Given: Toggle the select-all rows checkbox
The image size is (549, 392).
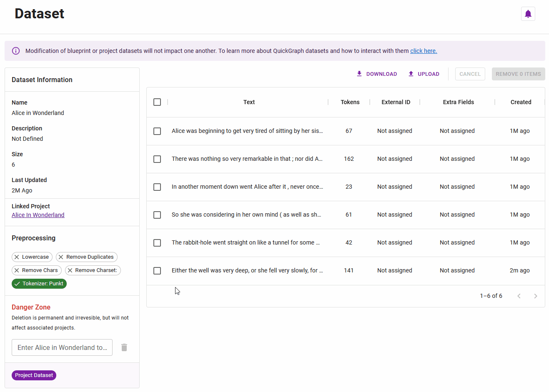Looking at the screenshot, I should click(157, 102).
